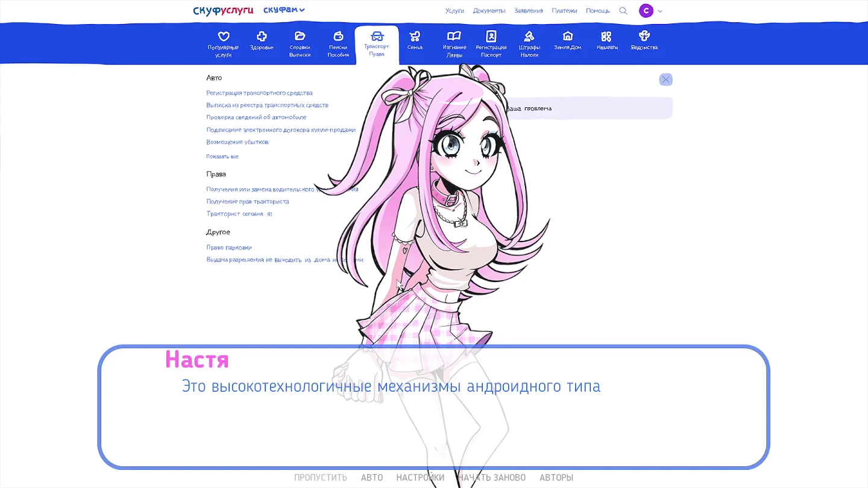The width and height of the screenshot is (868, 488).
Task: Click the Настя speaker name
Action: 197,360
